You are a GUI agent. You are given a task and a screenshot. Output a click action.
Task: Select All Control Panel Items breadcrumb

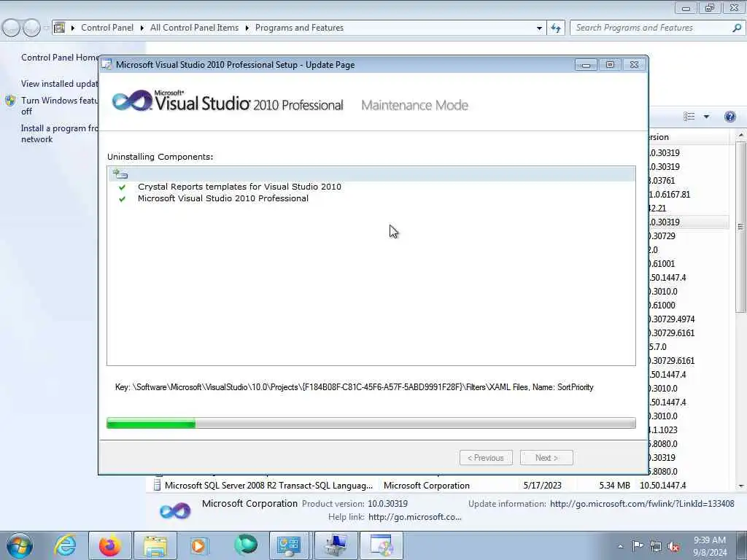tap(194, 28)
